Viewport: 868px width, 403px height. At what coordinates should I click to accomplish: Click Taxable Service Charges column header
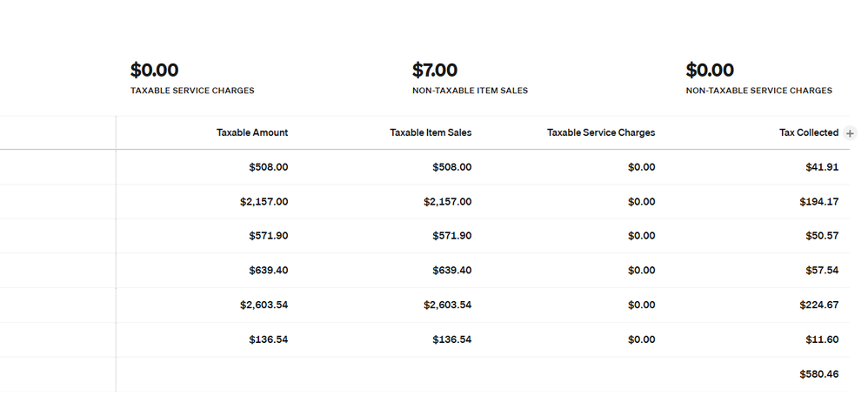601,132
